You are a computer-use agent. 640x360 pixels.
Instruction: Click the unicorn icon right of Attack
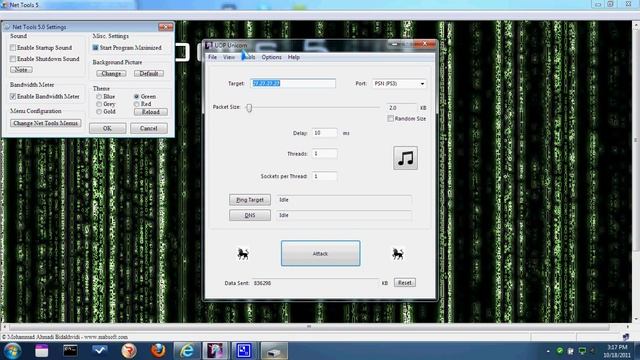pyautogui.click(x=398, y=254)
